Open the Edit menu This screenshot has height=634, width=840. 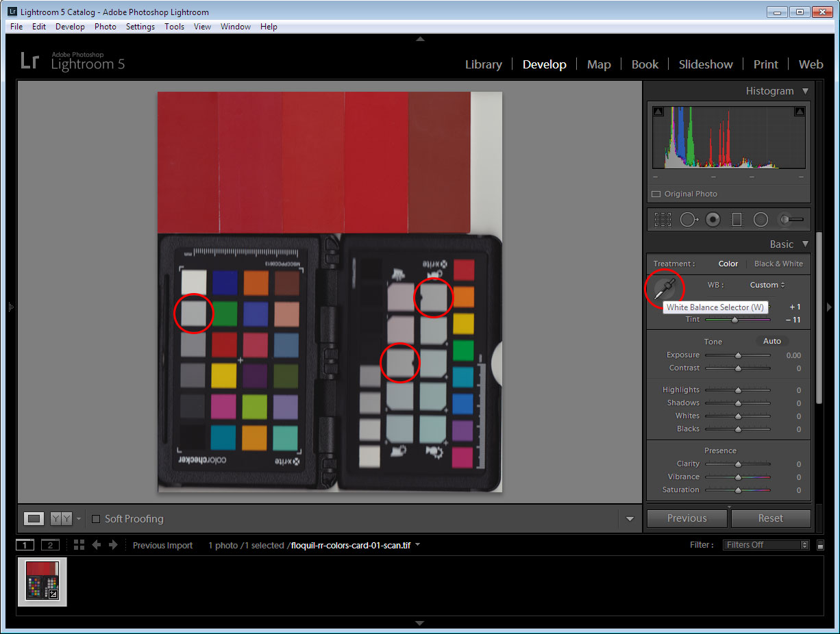[x=39, y=27]
